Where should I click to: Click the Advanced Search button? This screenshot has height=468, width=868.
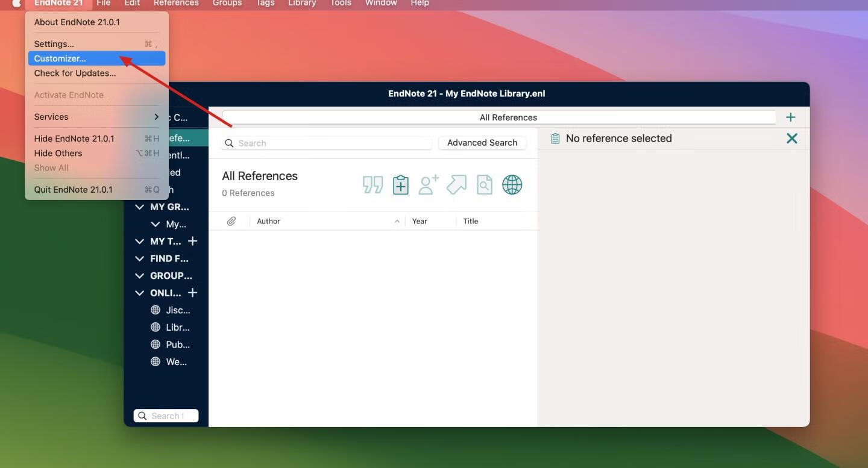pos(482,143)
